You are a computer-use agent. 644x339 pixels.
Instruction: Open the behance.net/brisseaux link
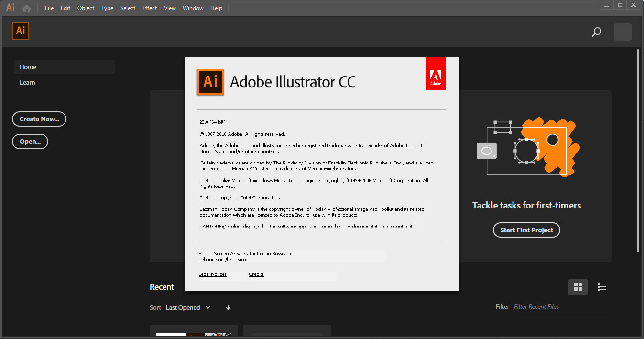point(222,260)
